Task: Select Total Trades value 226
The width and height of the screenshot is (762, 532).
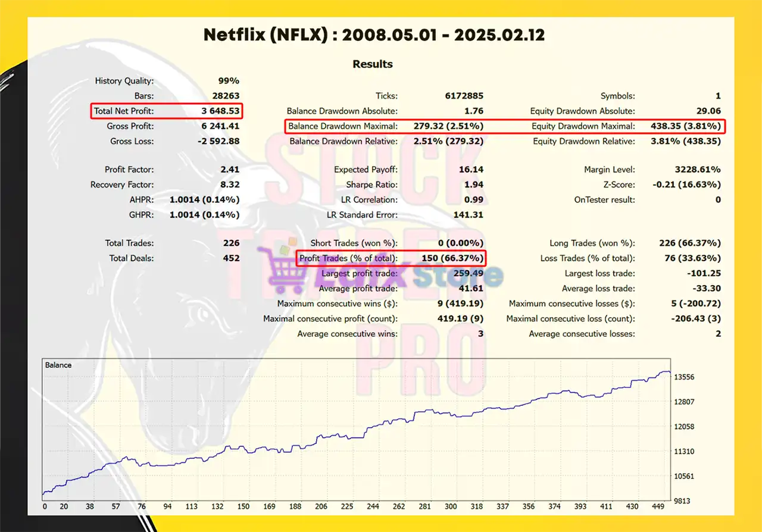Action: 231,243
